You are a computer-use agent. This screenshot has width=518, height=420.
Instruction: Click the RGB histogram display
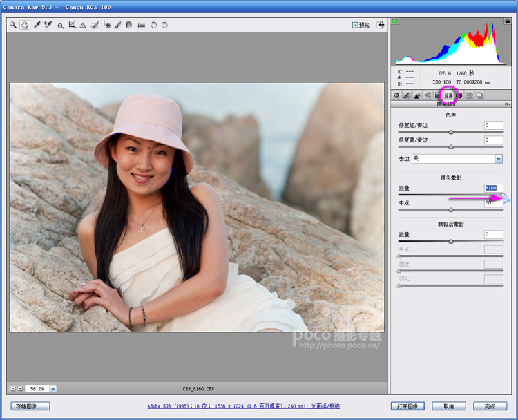(x=450, y=42)
